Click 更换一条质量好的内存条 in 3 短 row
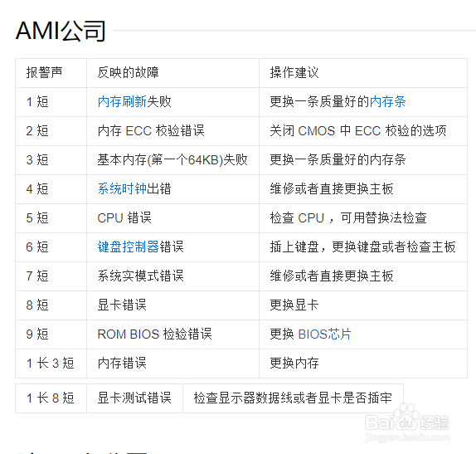The height and width of the screenshot is (454, 476). [363, 160]
